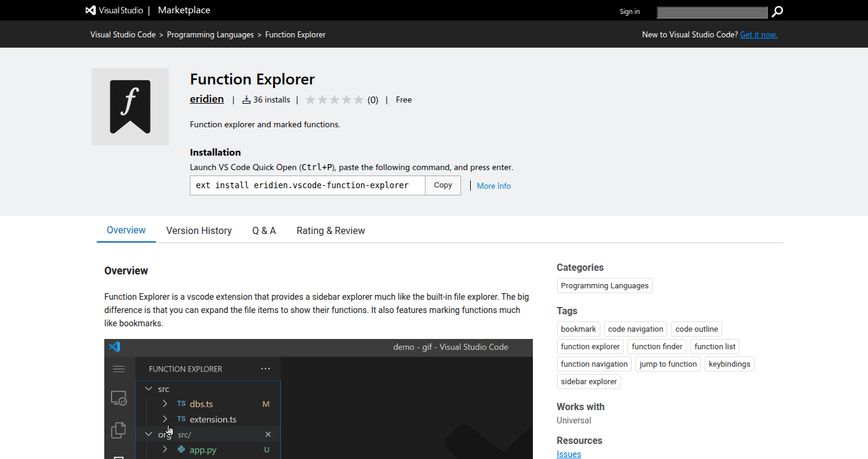Click TS icon next to extension.ts

181,419
